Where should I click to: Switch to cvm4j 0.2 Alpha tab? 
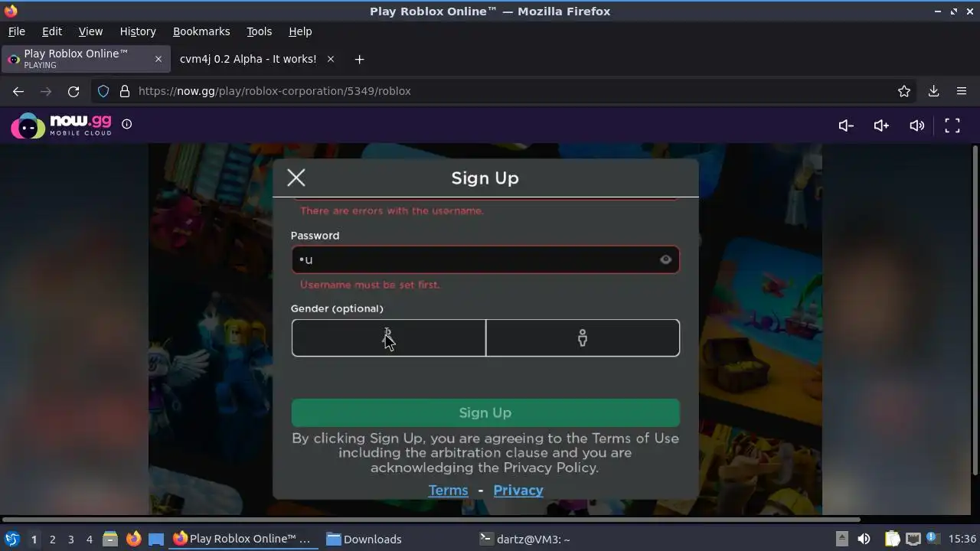(248, 59)
